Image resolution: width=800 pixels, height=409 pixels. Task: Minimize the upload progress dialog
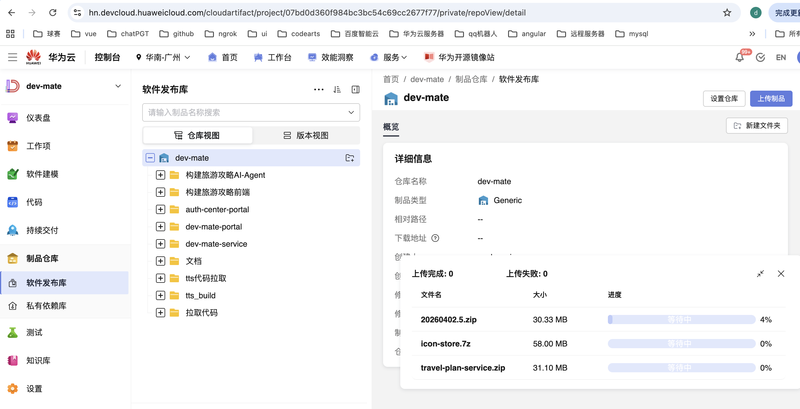click(760, 274)
